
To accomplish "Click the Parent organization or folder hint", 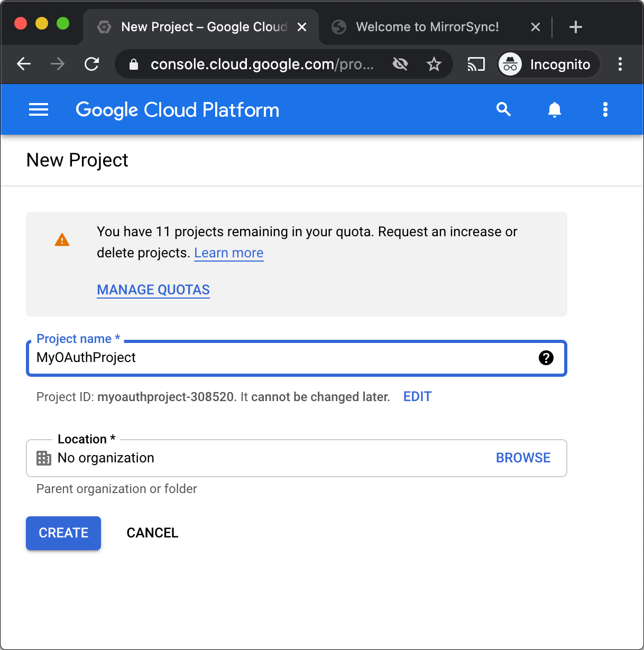I will coord(117,489).
